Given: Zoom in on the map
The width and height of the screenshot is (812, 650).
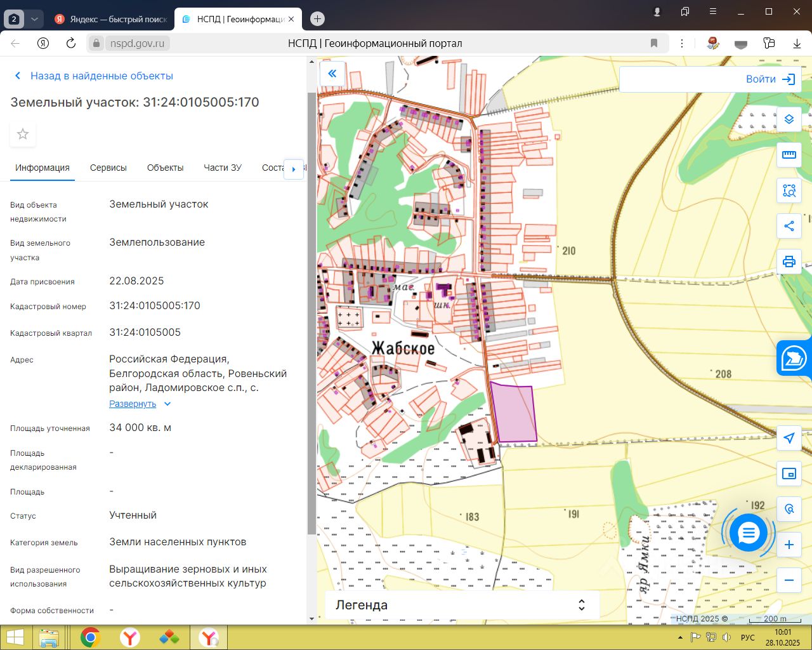Looking at the screenshot, I should coord(789,545).
